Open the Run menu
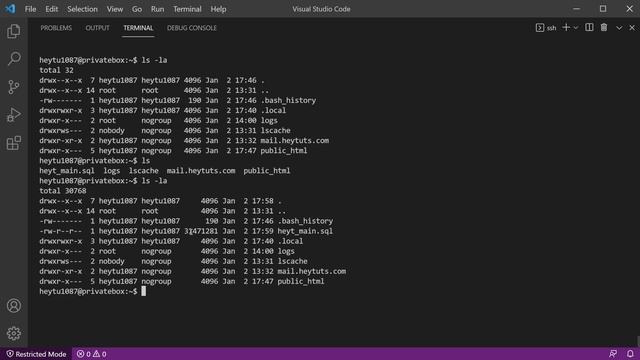The width and height of the screenshot is (640, 360). pyautogui.click(x=157, y=9)
